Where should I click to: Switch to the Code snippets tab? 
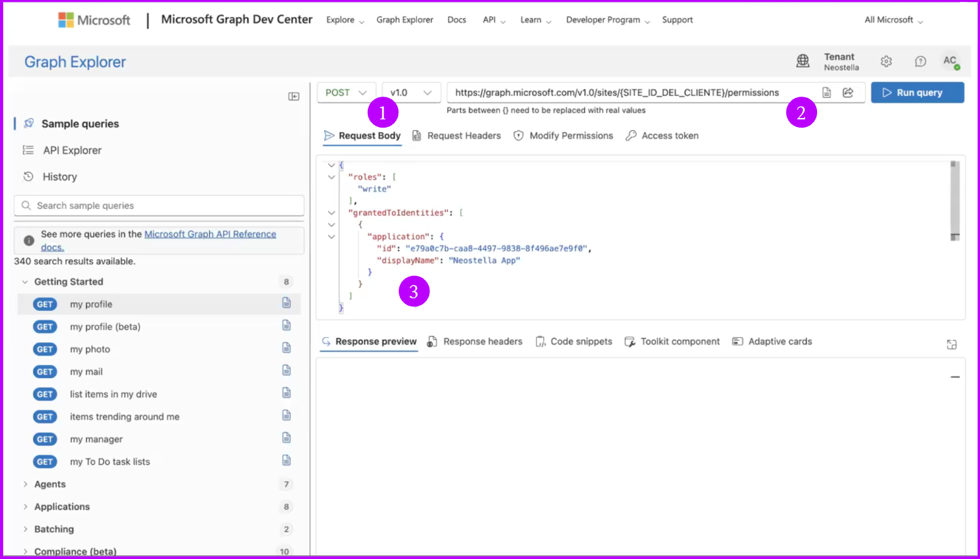tap(574, 342)
